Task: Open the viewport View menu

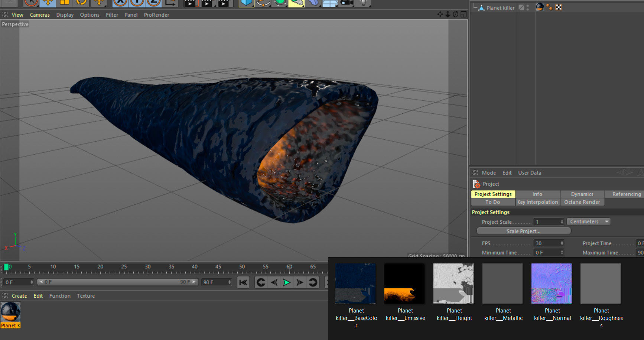Action: point(17,15)
